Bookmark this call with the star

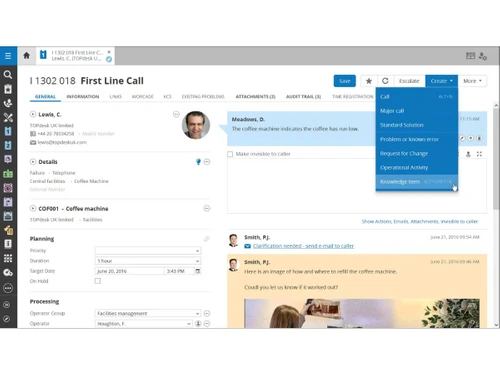click(x=369, y=81)
